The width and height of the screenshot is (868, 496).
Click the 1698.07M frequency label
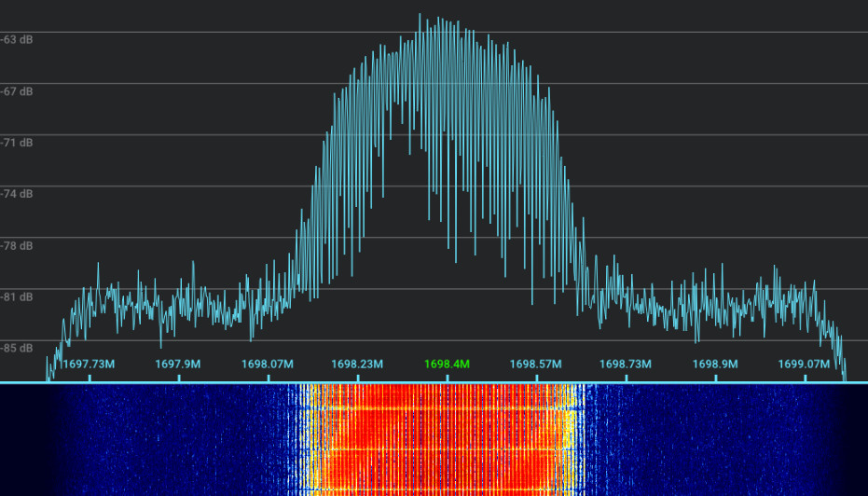click(x=268, y=364)
